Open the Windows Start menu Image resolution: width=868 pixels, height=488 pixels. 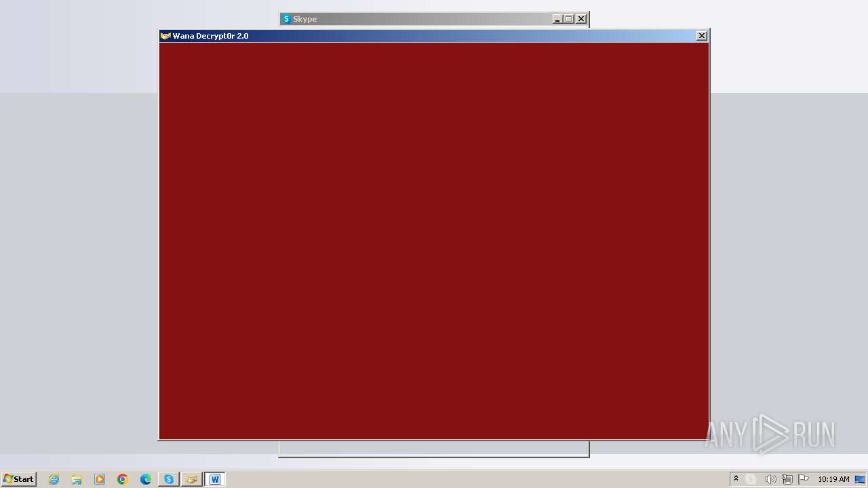18,479
